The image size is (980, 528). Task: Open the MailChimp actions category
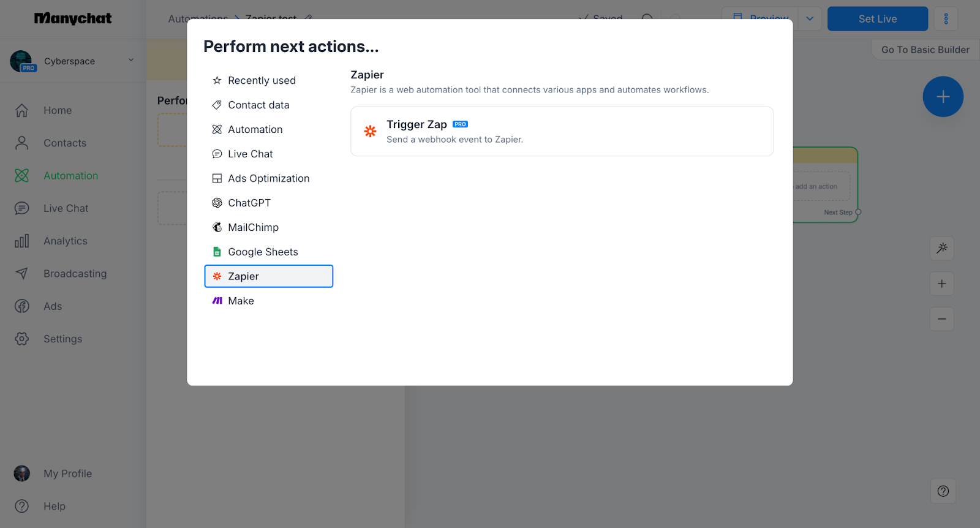coord(253,227)
